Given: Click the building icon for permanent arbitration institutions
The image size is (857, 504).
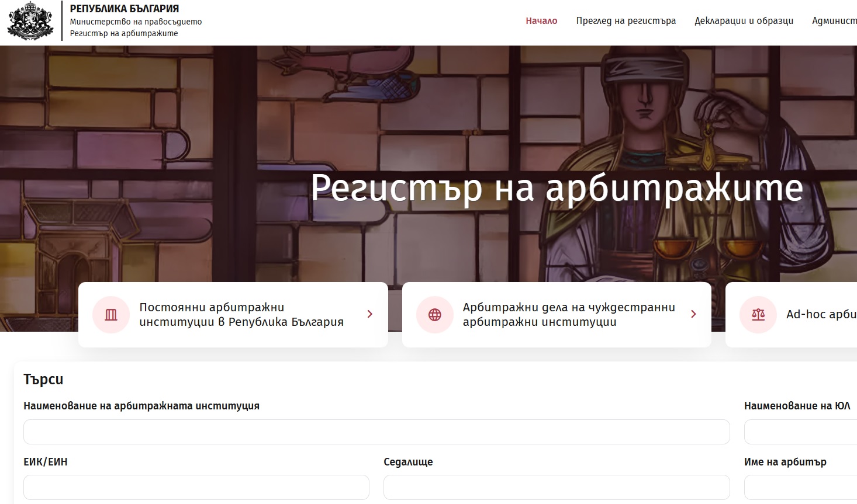Looking at the screenshot, I should tap(111, 315).
